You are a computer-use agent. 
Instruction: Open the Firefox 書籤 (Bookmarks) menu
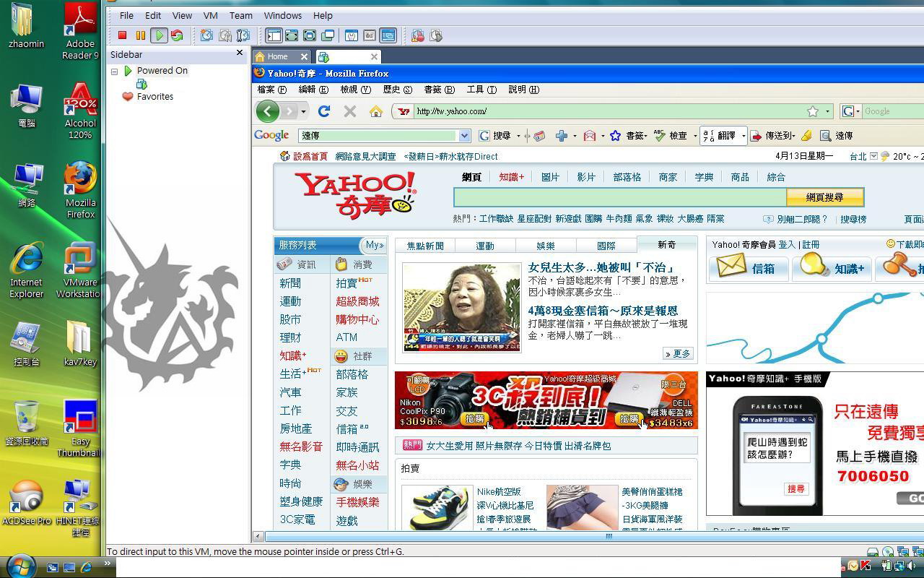click(x=439, y=90)
